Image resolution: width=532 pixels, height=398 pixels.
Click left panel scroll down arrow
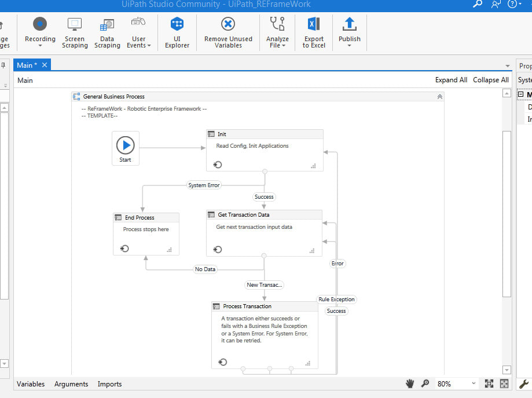click(4, 363)
